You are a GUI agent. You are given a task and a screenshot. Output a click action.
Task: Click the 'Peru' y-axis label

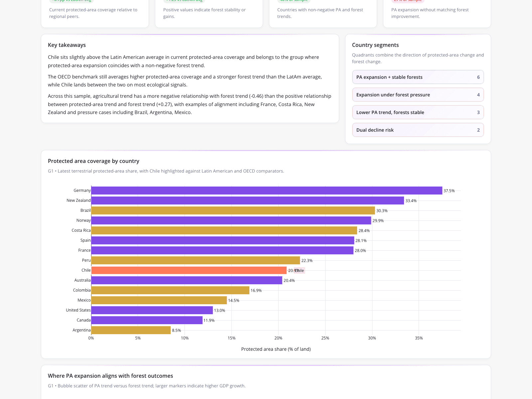point(86,260)
